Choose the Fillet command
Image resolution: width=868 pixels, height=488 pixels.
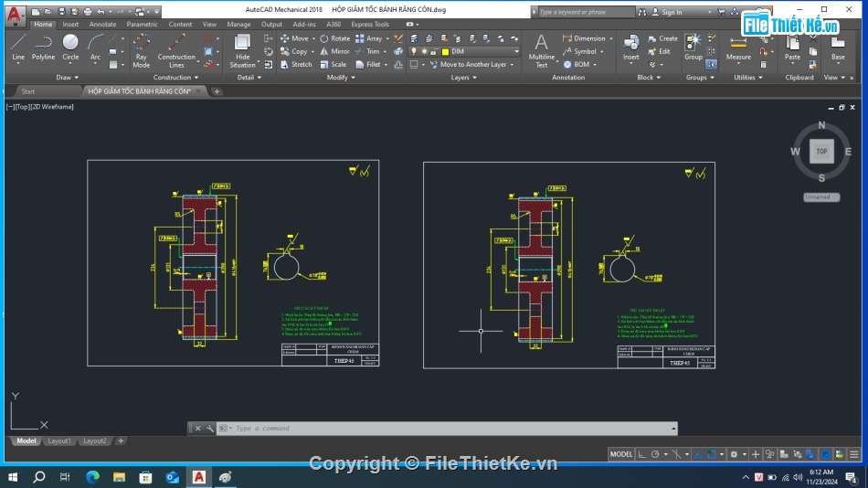click(x=368, y=64)
